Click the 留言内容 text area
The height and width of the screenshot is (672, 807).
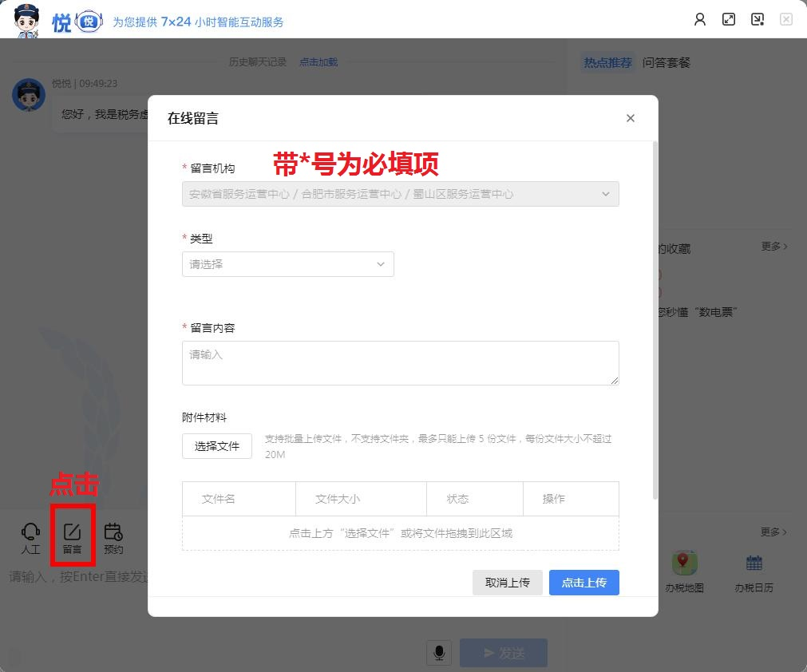[x=401, y=363]
